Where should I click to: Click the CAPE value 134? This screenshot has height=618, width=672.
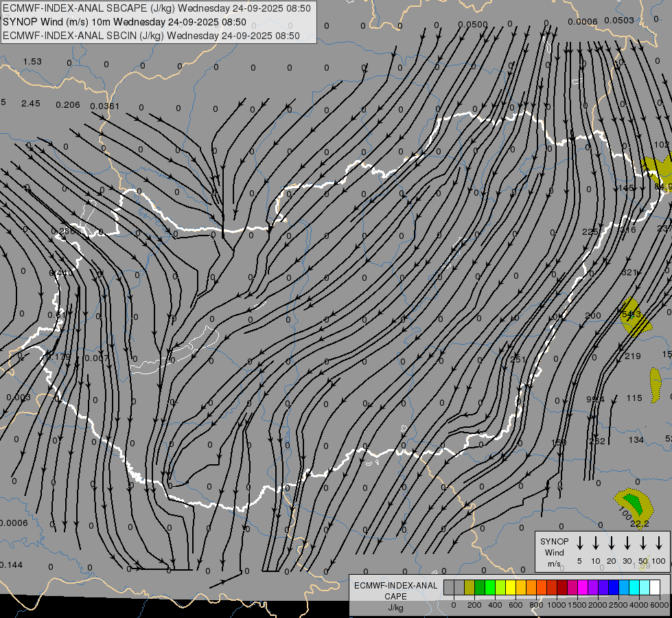point(636,439)
